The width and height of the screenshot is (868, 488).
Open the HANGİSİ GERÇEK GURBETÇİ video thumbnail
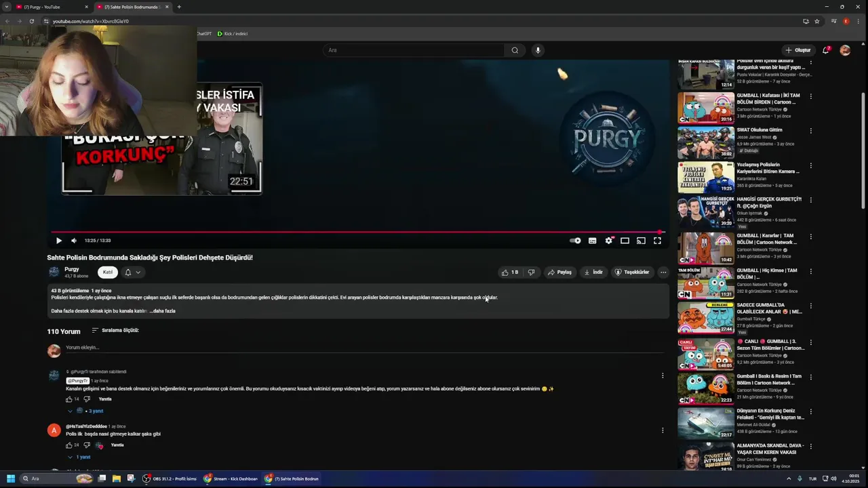click(x=706, y=211)
